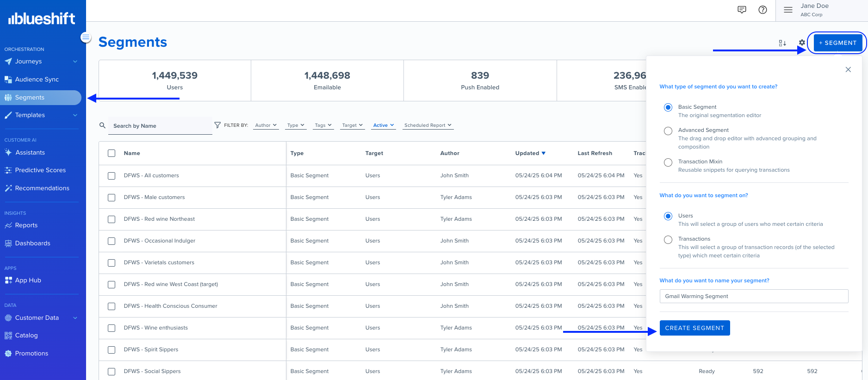This screenshot has height=380, width=868.
Task: Open the chat messages icon
Action: pos(742,10)
